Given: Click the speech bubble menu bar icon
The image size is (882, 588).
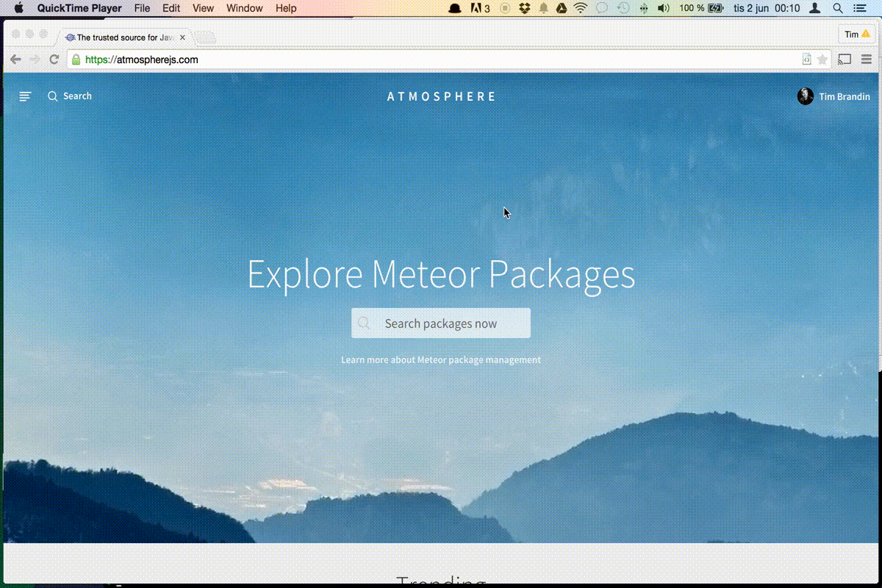Looking at the screenshot, I should click(x=602, y=8).
